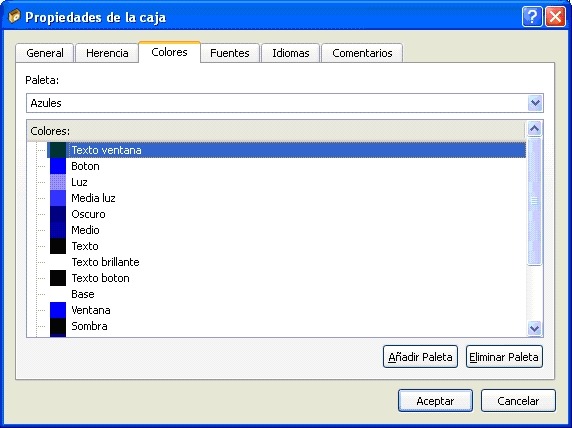Select the Media luz entry
Image resolution: width=572 pixels, height=428 pixels.
93,198
